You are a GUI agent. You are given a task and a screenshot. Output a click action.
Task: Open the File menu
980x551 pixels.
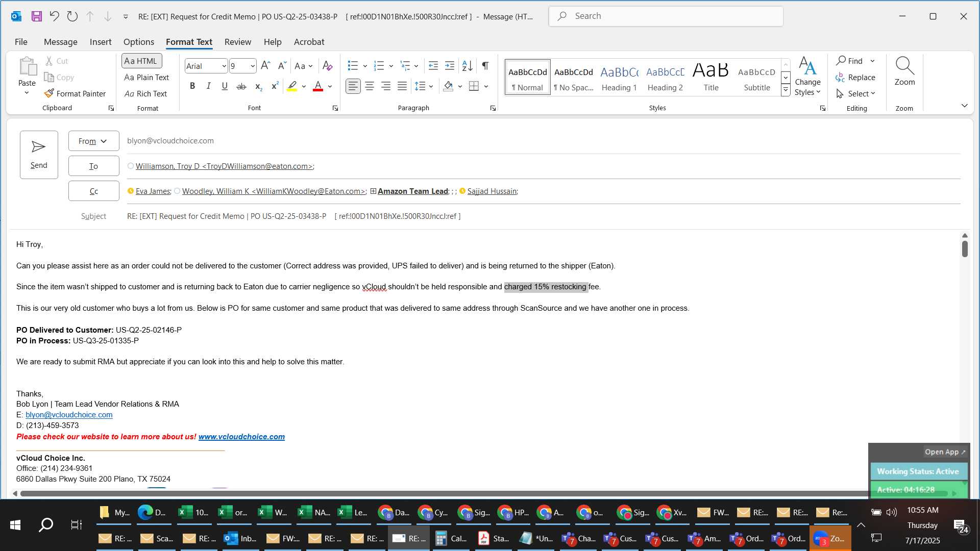click(21, 42)
